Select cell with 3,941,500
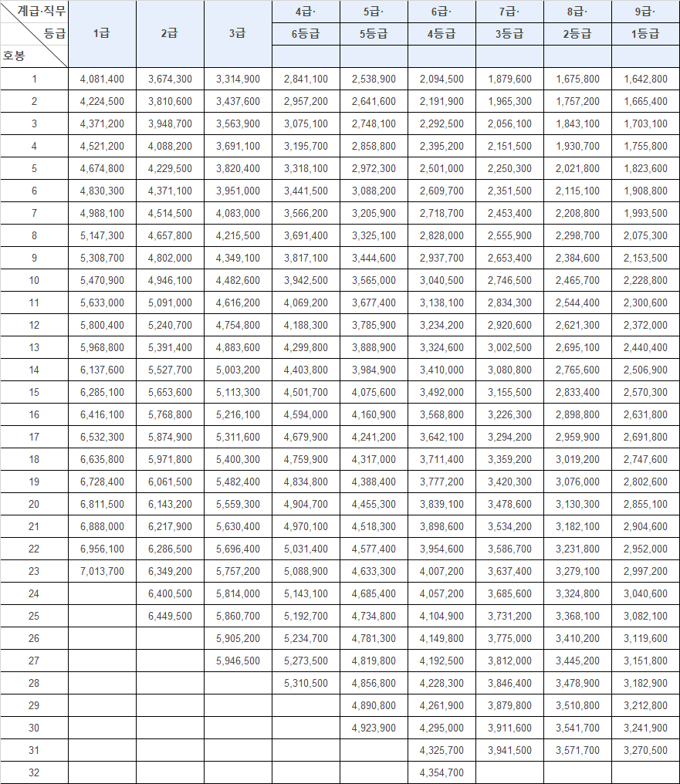Viewport: 680px width, 784px height. (x=510, y=751)
